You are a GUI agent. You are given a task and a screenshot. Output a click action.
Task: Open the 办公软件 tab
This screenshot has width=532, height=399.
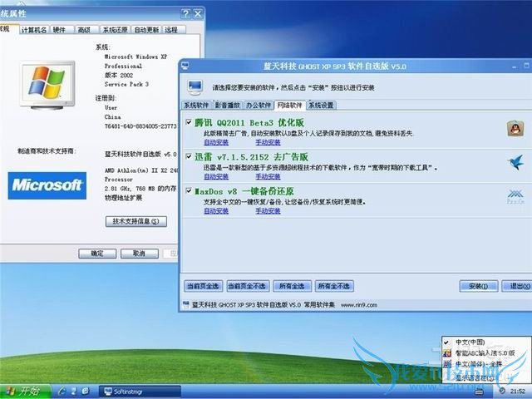pyautogui.click(x=259, y=106)
